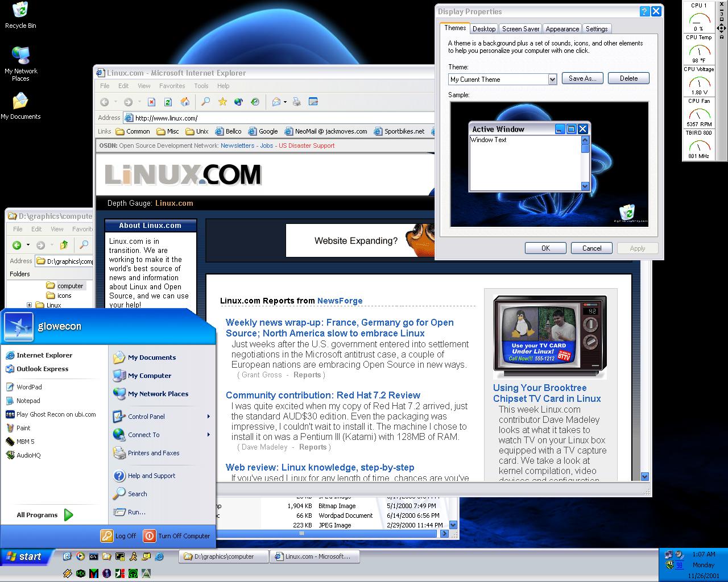Click Turn Off Computer button
This screenshot has width=728, height=582.
tap(177, 536)
